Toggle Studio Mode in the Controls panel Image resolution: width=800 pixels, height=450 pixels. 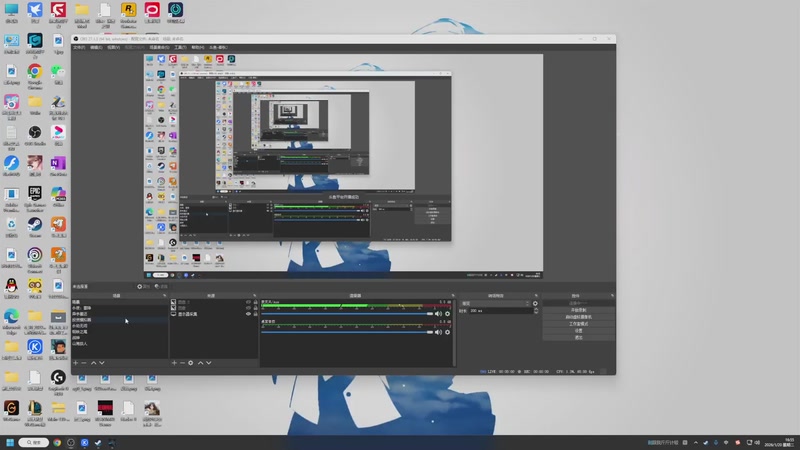578,324
